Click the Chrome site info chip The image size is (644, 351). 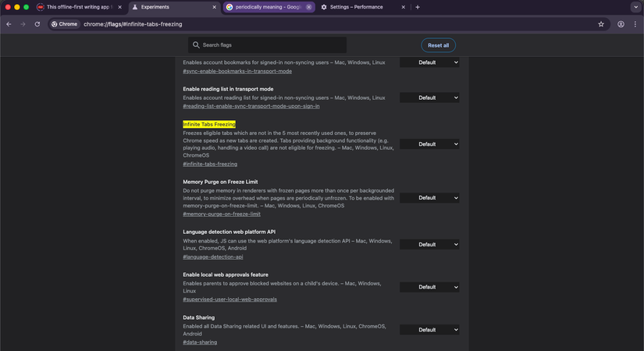[x=65, y=24]
